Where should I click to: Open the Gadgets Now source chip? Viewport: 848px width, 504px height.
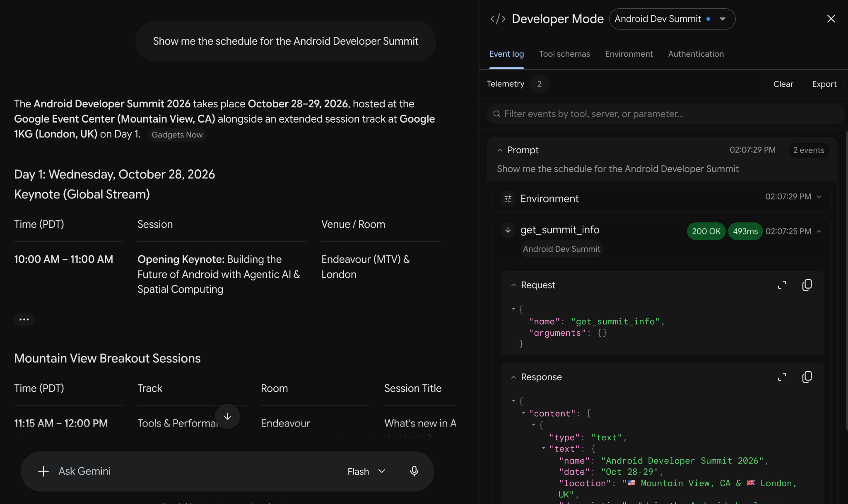tap(177, 135)
